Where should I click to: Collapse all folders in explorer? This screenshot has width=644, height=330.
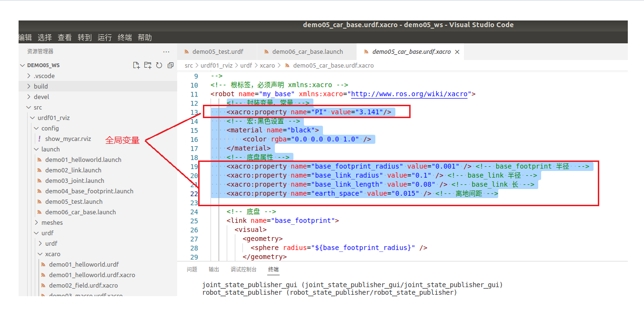pos(171,65)
